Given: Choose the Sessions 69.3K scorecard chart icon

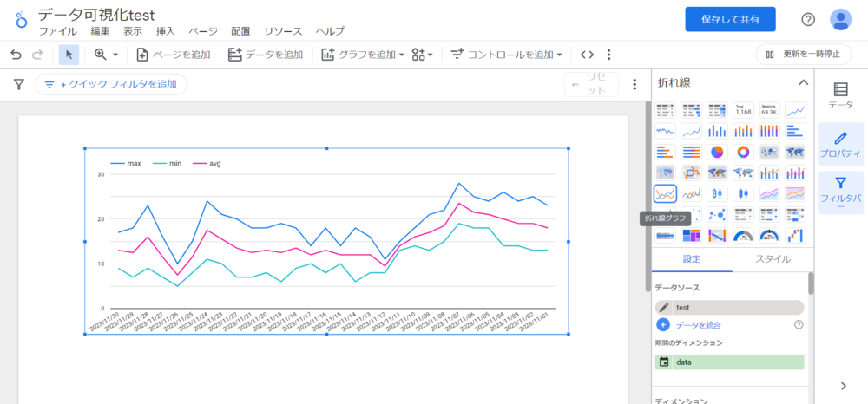Looking at the screenshot, I should (x=769, y=110).
